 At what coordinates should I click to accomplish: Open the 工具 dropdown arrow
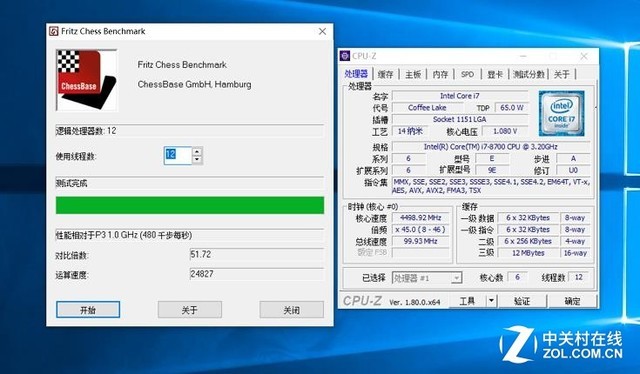point(491,301)
